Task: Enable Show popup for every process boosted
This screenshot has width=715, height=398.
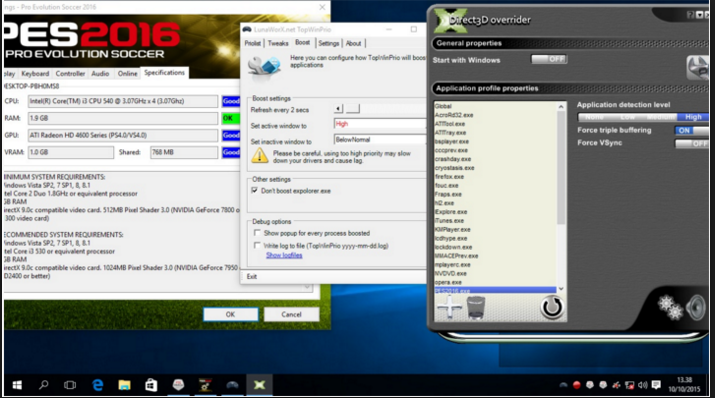Action: pos(257,233)
